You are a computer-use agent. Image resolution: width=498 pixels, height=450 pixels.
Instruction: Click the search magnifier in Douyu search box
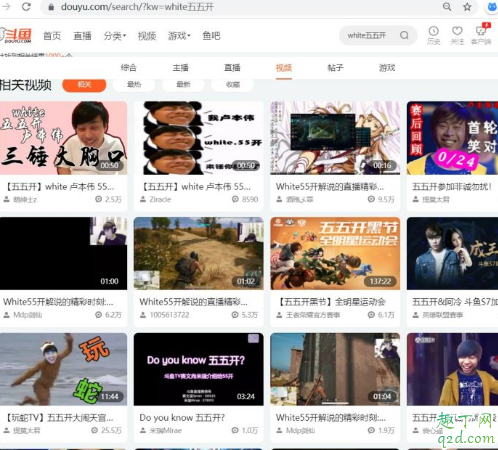(x=404, y=35)
